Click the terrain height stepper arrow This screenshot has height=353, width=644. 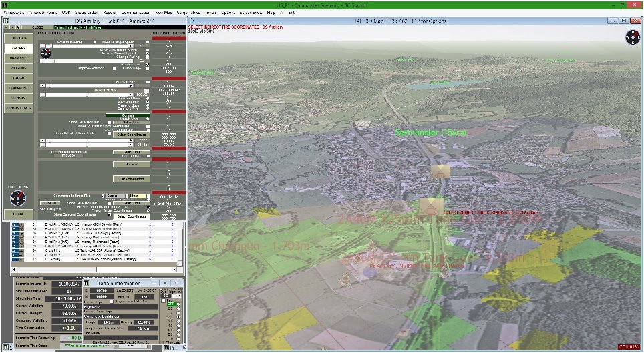(174, 296)
